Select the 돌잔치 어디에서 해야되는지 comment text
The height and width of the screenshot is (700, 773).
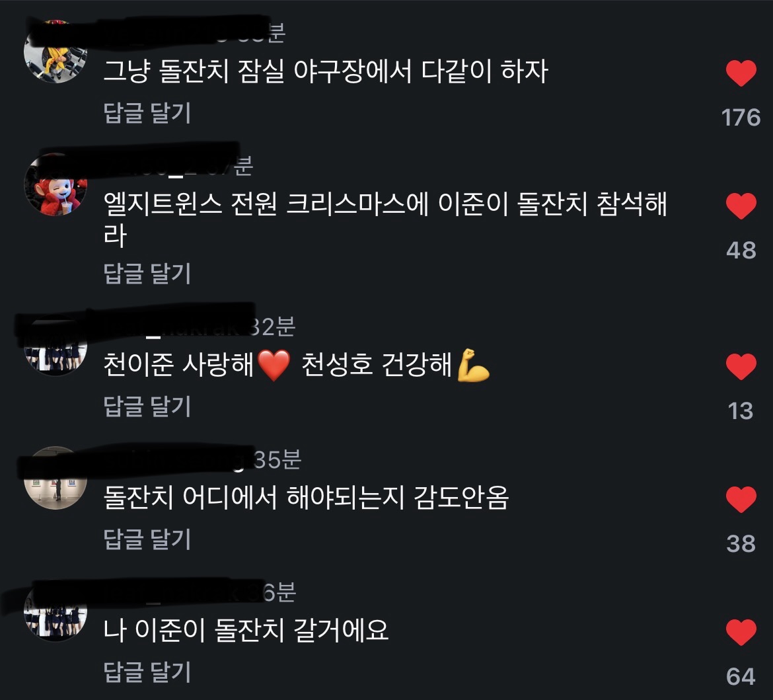(306, 498)
